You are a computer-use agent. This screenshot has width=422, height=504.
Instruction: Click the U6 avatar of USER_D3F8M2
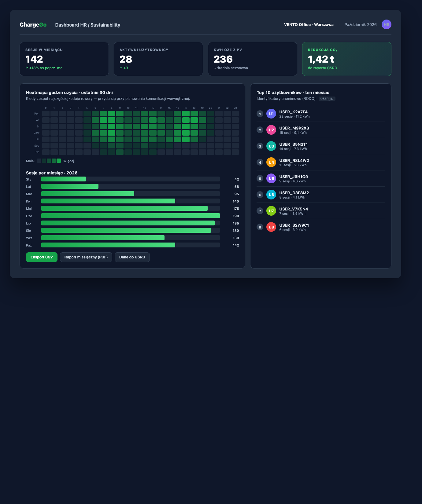point(271,195)
